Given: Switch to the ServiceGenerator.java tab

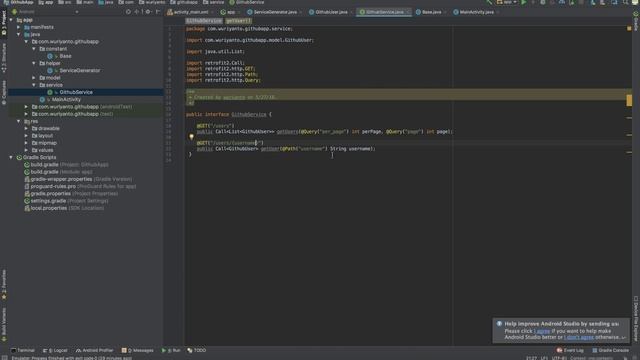Looking at the screenshot, I should point(274,12).
